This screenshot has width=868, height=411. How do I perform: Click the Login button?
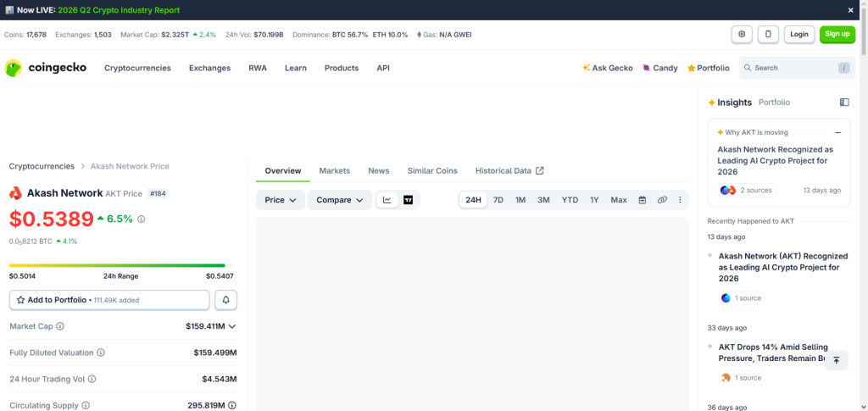click(798, 34)
